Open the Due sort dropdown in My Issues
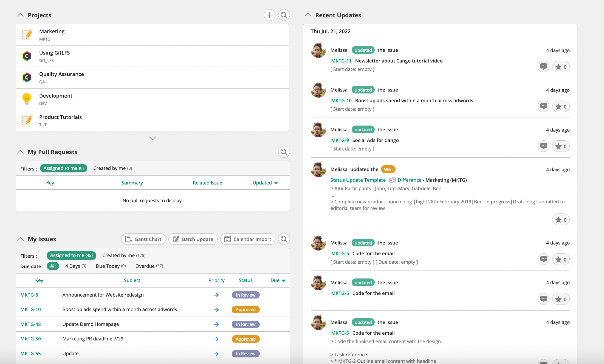Image resolution: width=604 pixels, height=364 pixels. 278,280
